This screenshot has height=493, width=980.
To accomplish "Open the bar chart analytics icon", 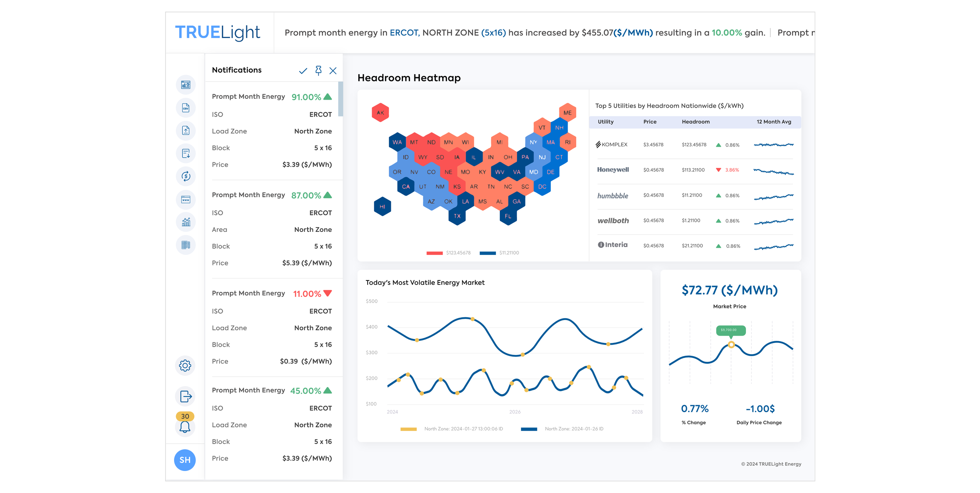I will [x=186, y=222].
